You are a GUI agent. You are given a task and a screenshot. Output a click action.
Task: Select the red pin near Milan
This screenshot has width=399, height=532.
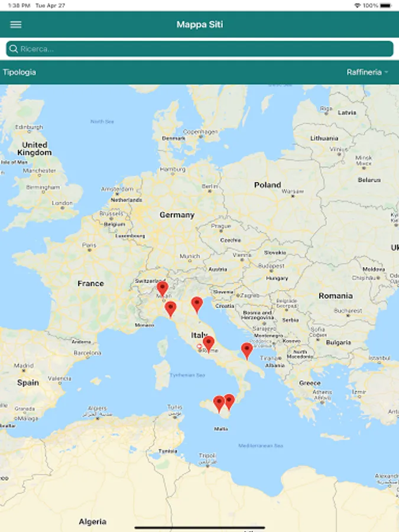click(x=163, y=290)
